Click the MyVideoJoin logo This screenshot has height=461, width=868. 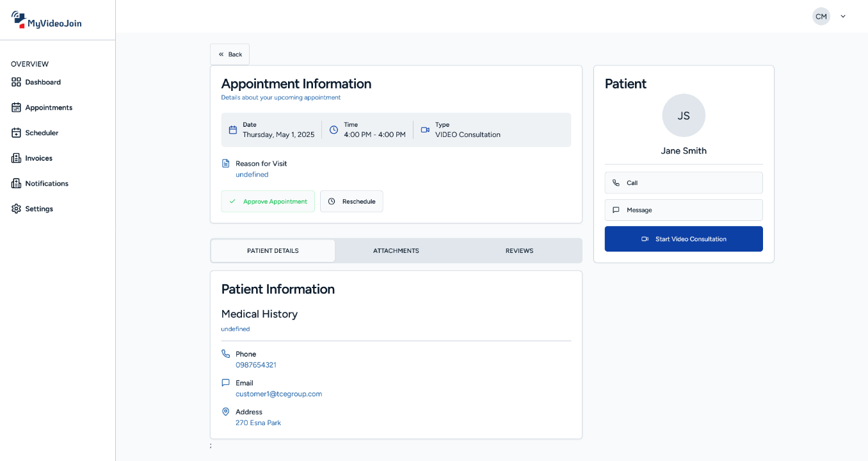click(x=46, y=20)
